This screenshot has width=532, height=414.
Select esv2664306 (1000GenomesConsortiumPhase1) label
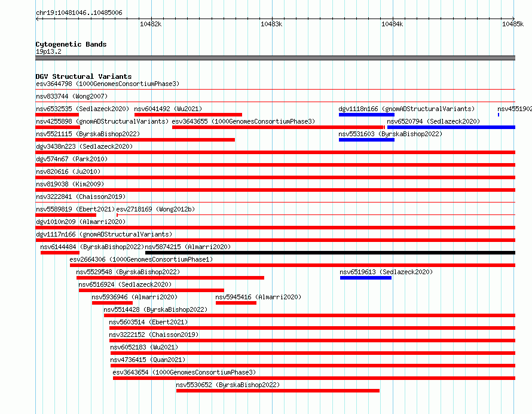tap(141, 259)
